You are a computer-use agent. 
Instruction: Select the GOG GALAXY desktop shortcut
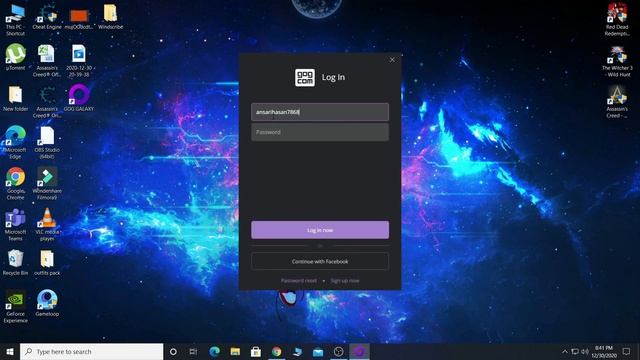coord(79,98)
